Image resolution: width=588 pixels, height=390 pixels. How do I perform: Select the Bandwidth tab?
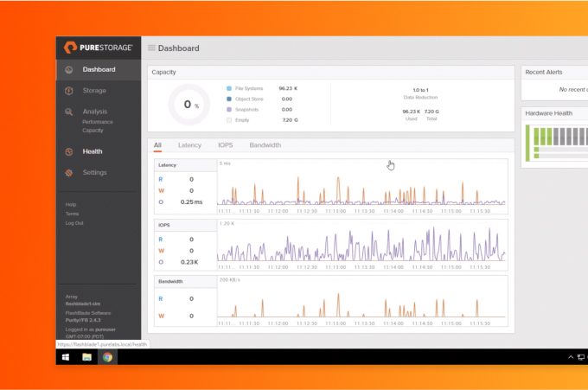(x=265, y=145)
